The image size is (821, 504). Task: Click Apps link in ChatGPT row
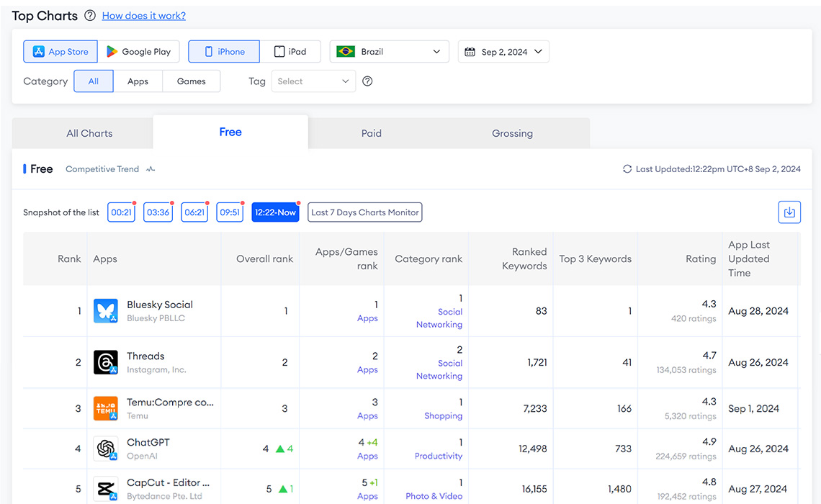(367, 456)
